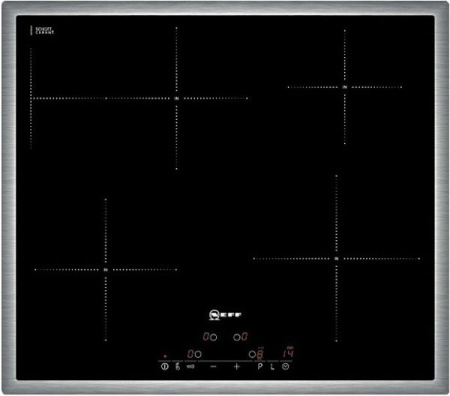The width and height of the screenshot is (450, 396).
Task: Tap the minus symbol to lower heat
Action: 214,367
